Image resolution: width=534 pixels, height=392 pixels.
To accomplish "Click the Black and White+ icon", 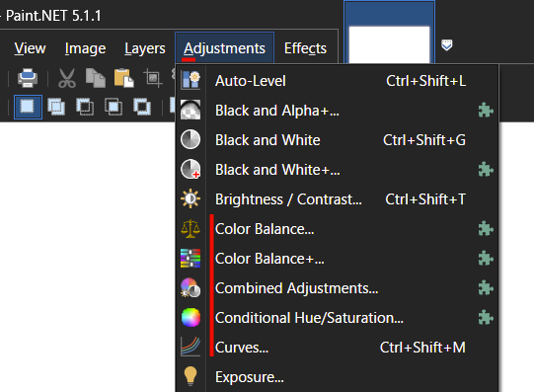I will point(191,169).
